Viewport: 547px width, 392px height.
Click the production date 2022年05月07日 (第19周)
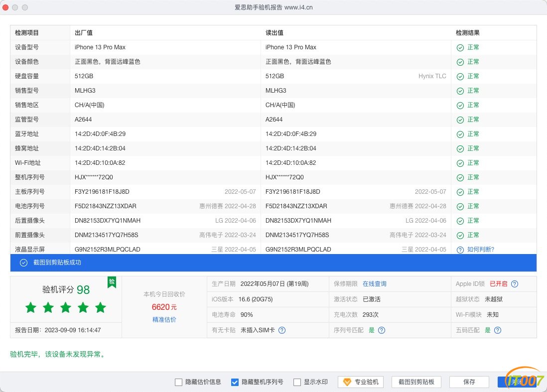[x=274, y=284]
